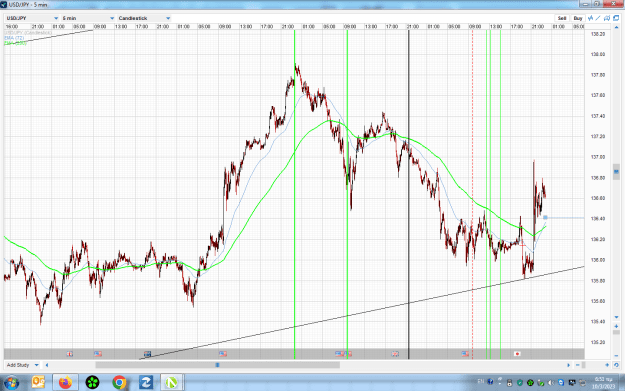625x391 pixels.
Task: Open Outlook from the taskbar
Action: pyautogui.click(x=38, y=382)
